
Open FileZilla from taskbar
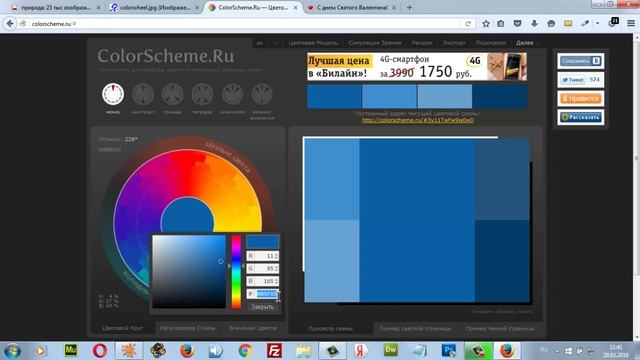274,351
